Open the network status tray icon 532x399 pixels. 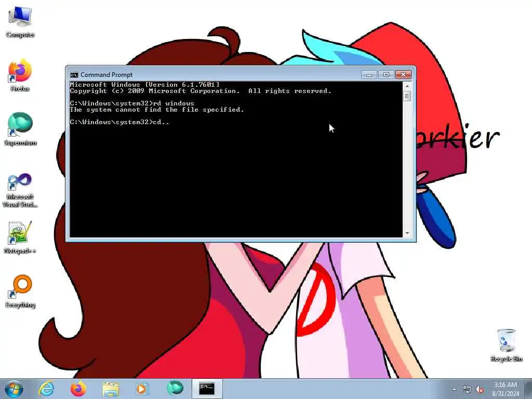467,390
